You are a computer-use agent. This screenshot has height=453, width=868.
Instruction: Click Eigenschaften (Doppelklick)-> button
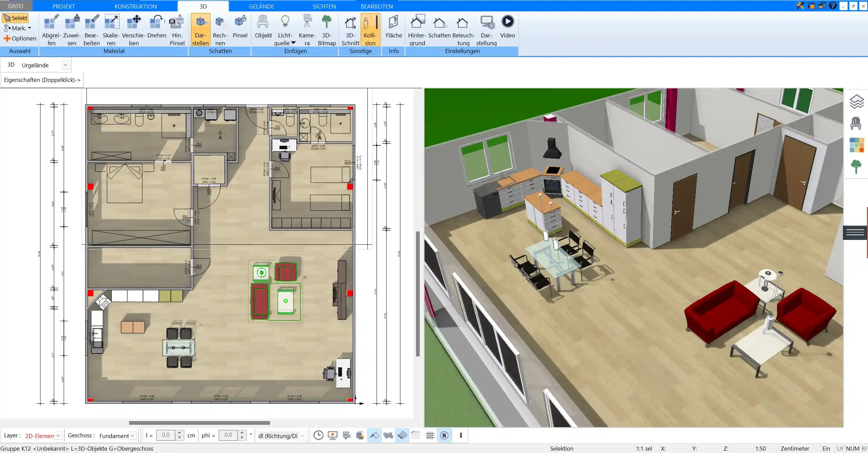tap(42, 80)
